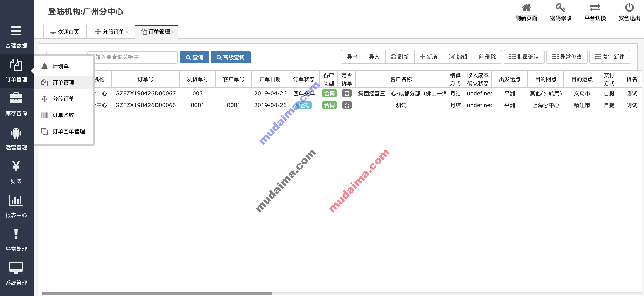Open 运营管理 android icon in sidebar
This screenshot has width=644, height=296.
pyautogui.click(x=16, y=133)
